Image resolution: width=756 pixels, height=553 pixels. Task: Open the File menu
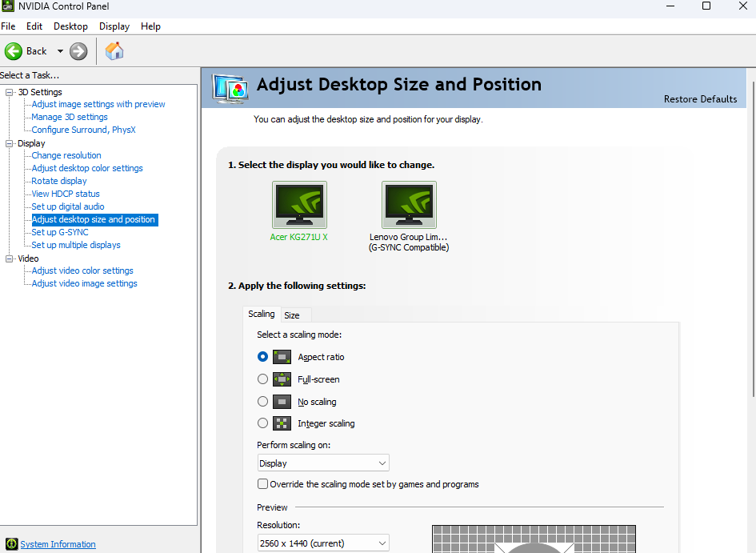(8, 26)
